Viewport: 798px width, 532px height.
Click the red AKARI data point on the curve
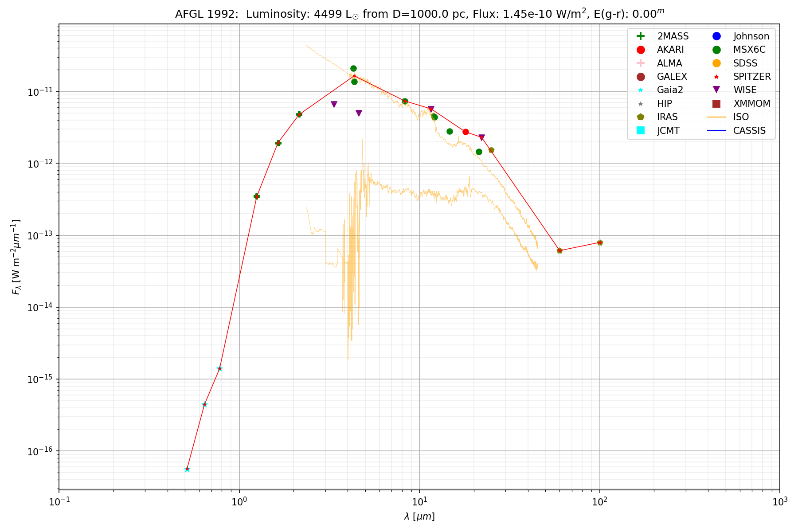(465, 132)
